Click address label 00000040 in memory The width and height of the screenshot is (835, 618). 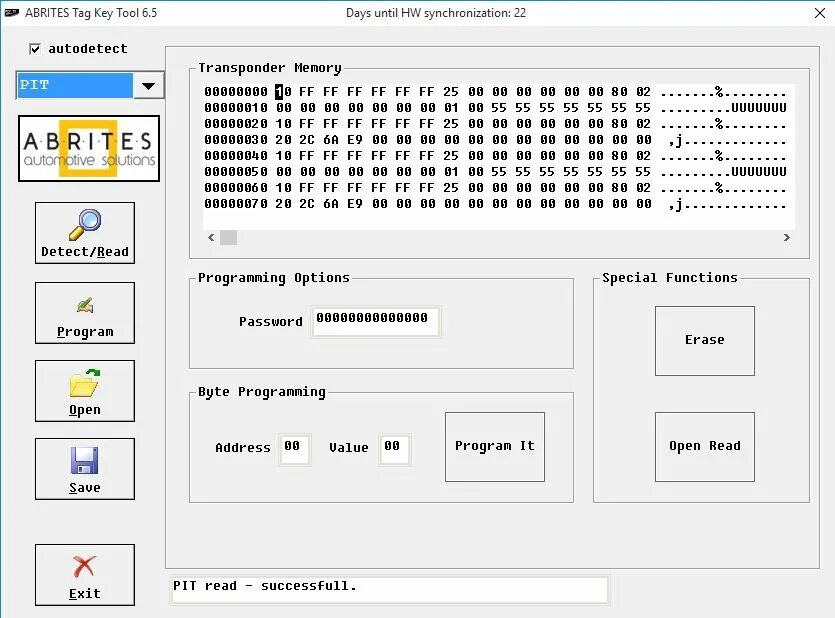point(236,156)
